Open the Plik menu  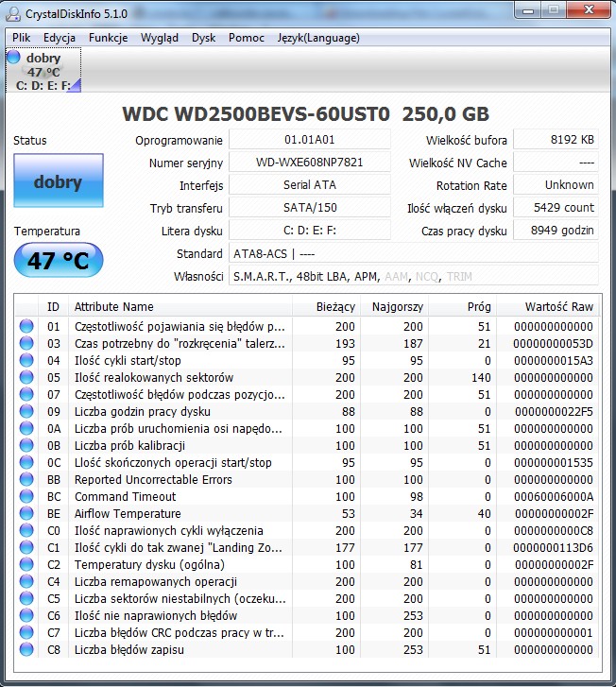[22, 38]
